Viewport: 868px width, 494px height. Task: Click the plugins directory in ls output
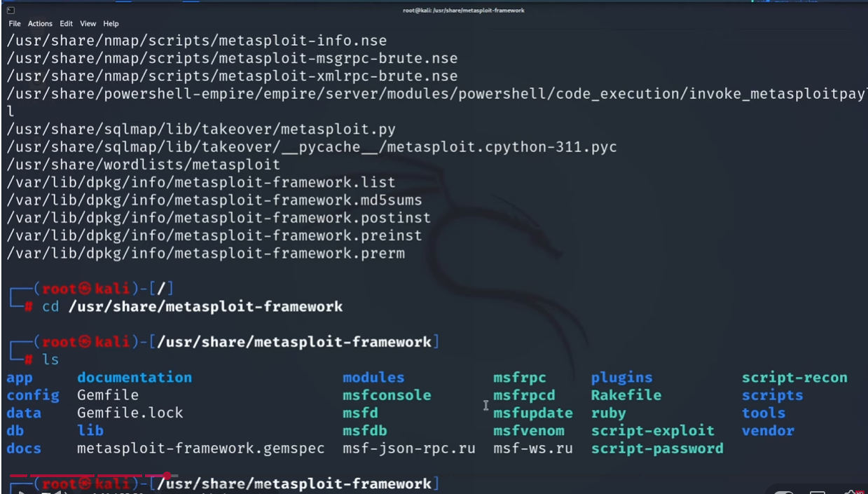(621, 378)
